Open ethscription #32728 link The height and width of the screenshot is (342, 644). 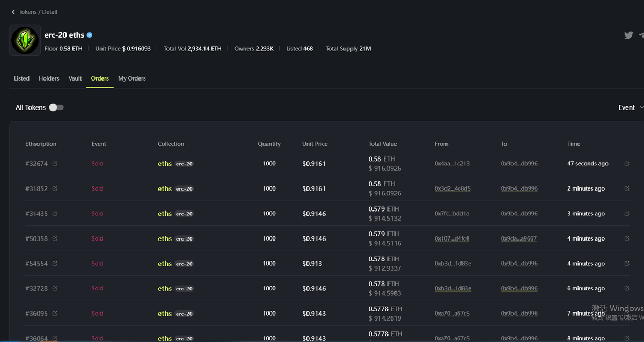36,288
